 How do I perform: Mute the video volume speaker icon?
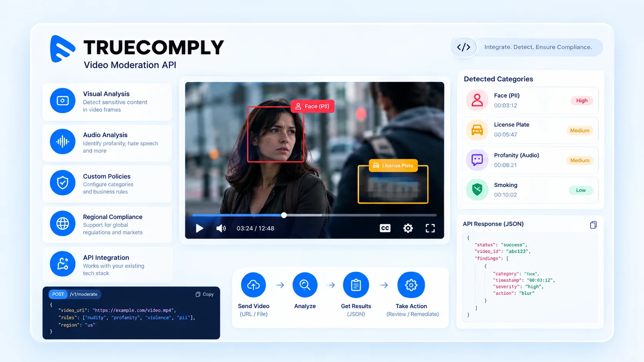tap(221, 229)
